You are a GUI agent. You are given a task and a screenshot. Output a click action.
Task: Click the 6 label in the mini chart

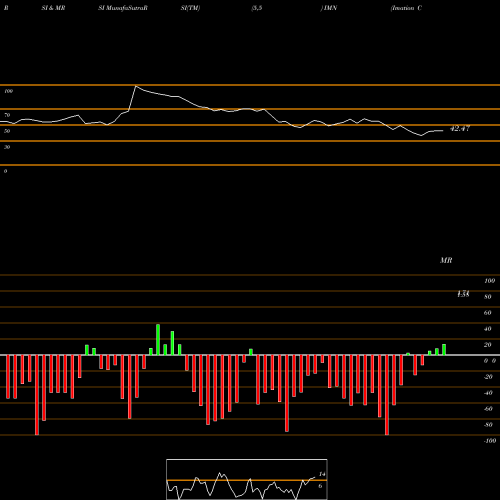point(320,486)
